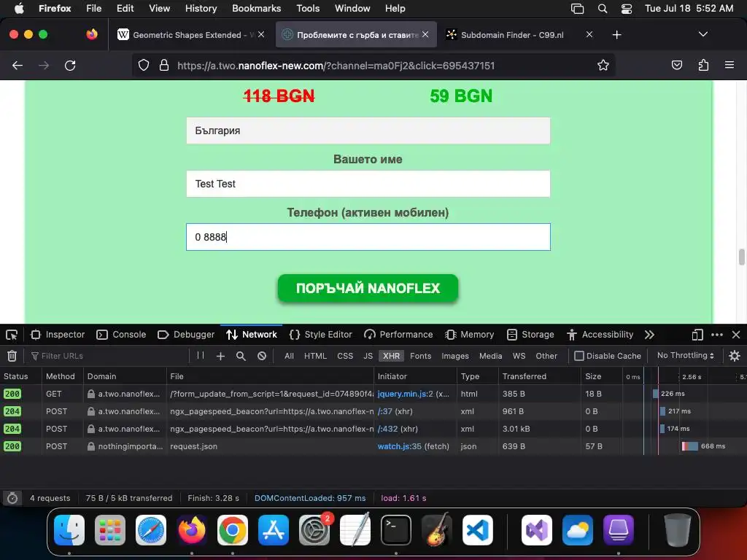747x560 pixels.
Task: Switch to Subdomain Finder tab
Action: [511, 35]
